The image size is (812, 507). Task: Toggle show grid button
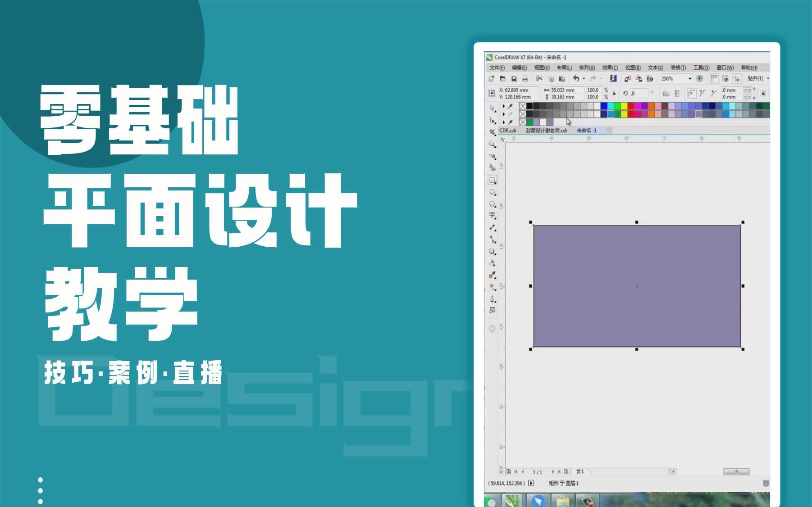click(725, 78)
